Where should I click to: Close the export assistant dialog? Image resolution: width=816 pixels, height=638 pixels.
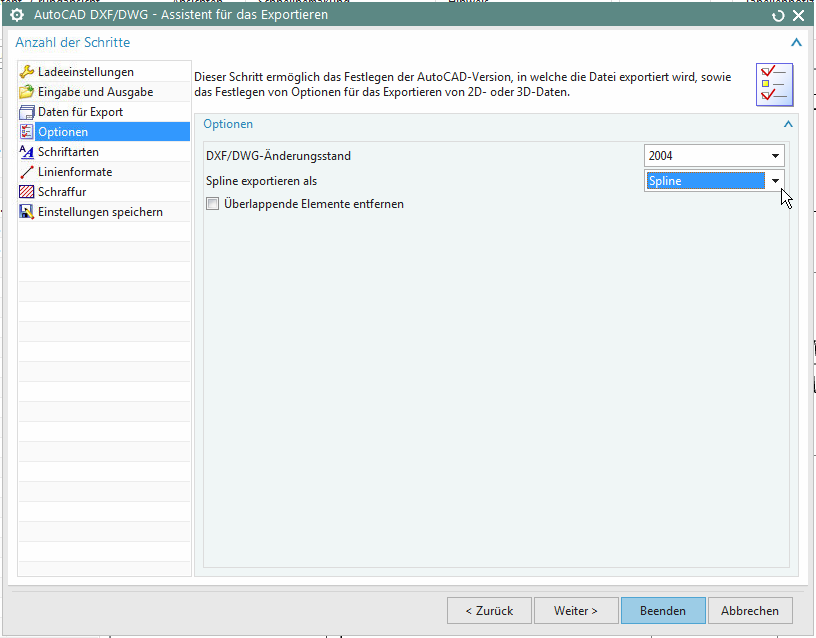click(798, 16)
